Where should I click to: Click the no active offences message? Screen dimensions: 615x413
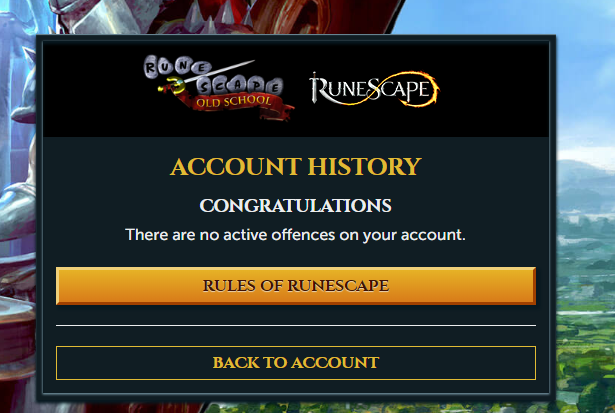tap(295, 235)
